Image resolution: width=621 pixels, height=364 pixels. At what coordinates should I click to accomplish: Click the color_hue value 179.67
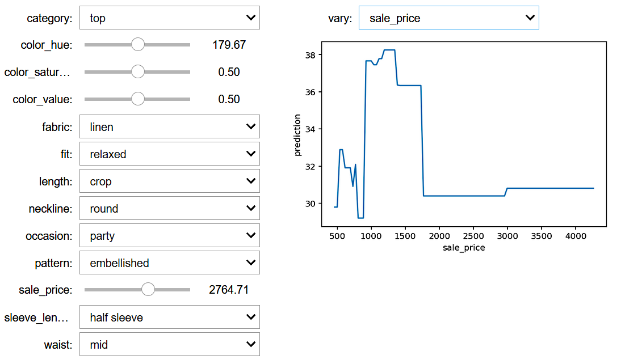[229, 45]
